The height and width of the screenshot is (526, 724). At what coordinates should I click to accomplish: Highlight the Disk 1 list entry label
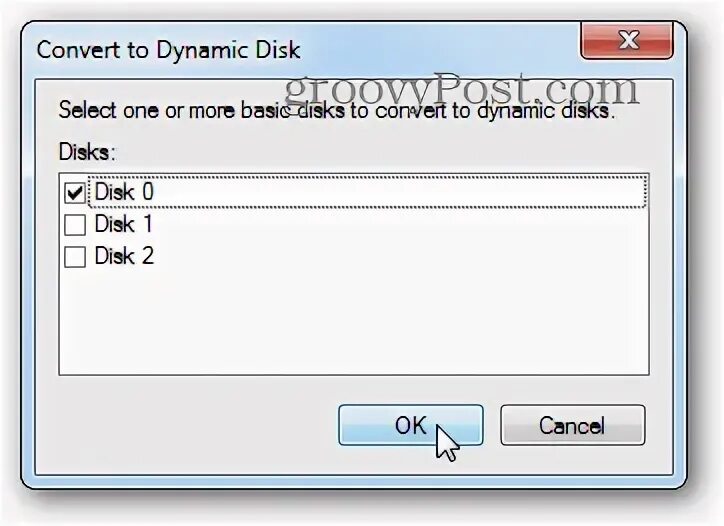click(x=123, y=225)
